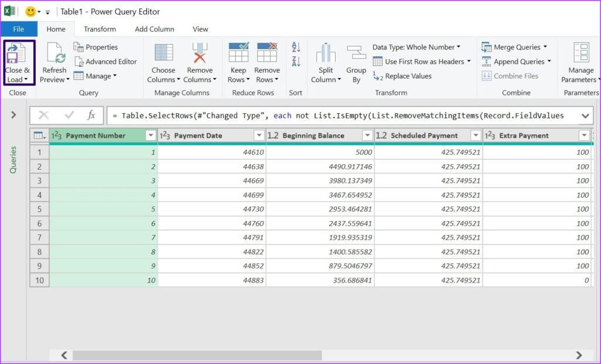Open the Data Type: Whole Number dropdown
This screenshot has width=601, height=364.
coord(416,47)
